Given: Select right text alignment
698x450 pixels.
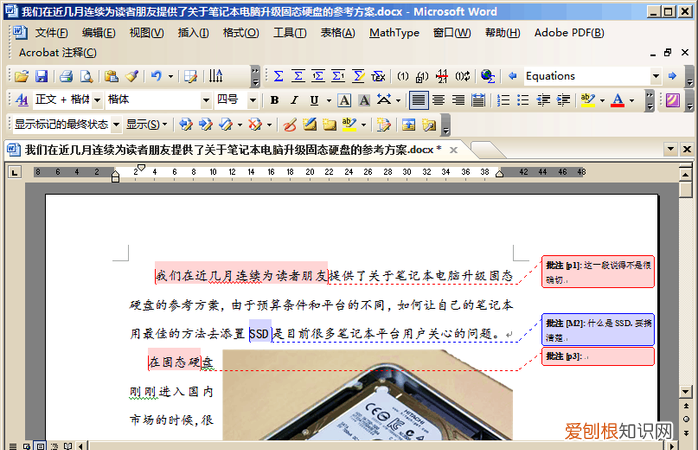Looking at the screenshot, I should click(458, 100).
